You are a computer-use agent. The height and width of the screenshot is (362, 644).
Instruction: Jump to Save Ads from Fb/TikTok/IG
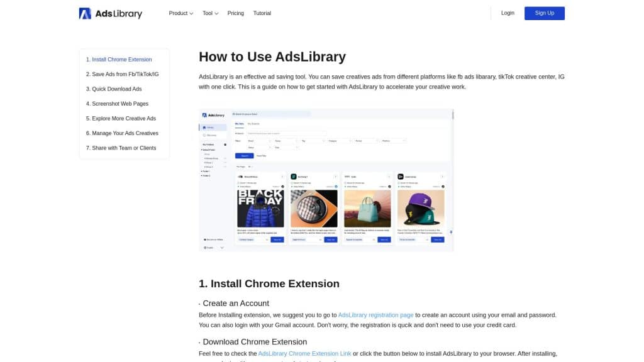(x=122, y=74)
